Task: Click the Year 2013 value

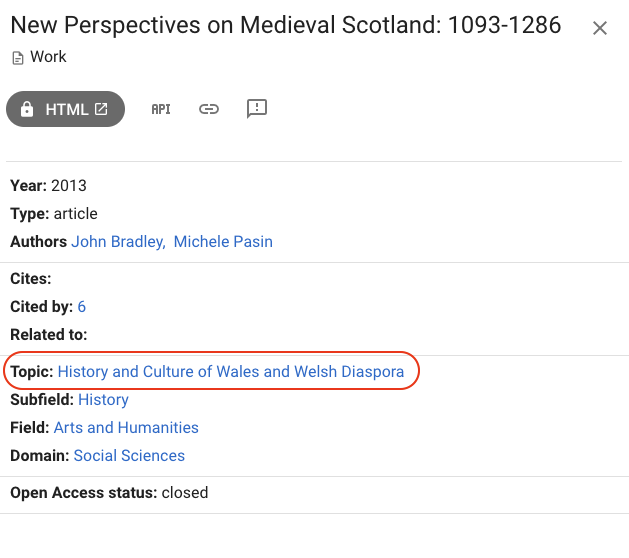Action: click(69, 186)
